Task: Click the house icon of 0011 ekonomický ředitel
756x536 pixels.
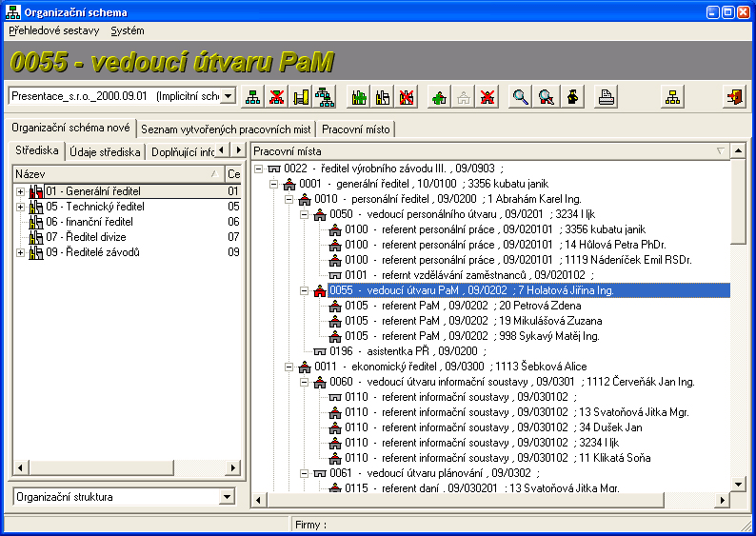Action: pyautogui.click(x=305, y=367)
